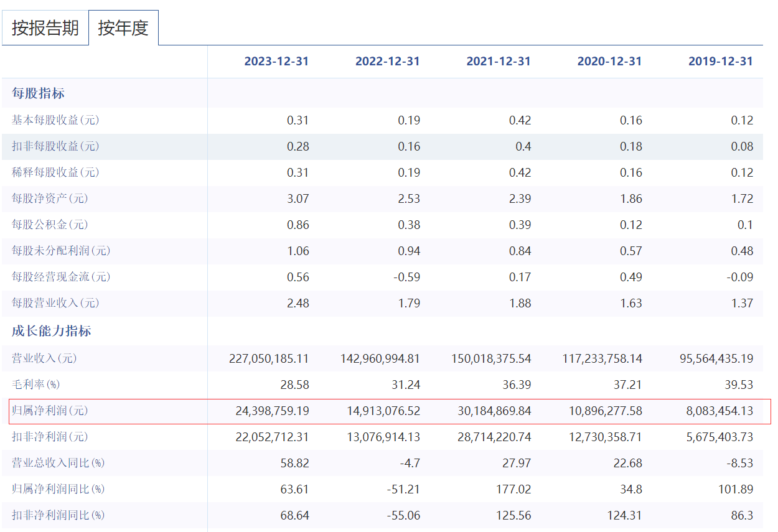Click the 营业收入(元) row label
This screenshot has height=532, width=778.
tap(44, 358)
